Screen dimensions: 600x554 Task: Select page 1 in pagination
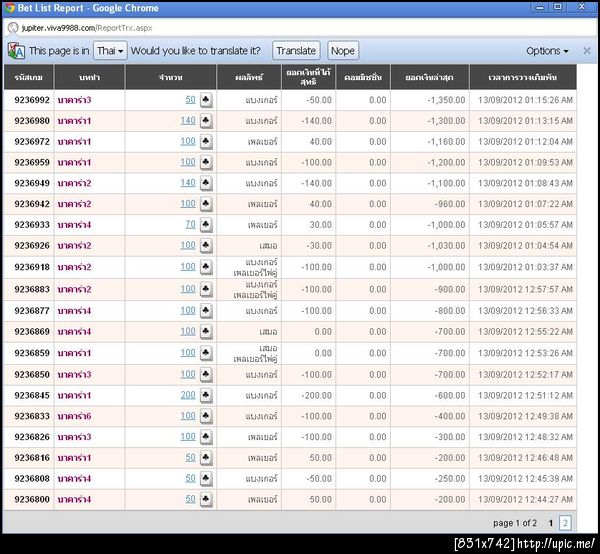551,523
